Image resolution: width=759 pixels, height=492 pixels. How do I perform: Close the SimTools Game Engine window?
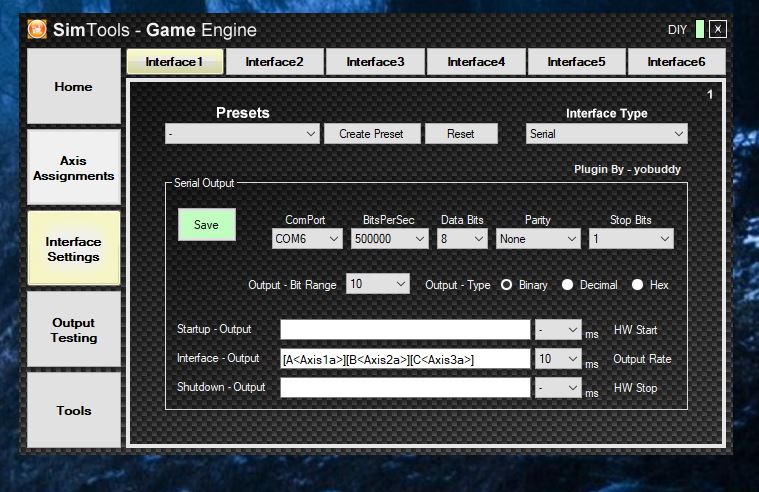click(x=718, y=29)
